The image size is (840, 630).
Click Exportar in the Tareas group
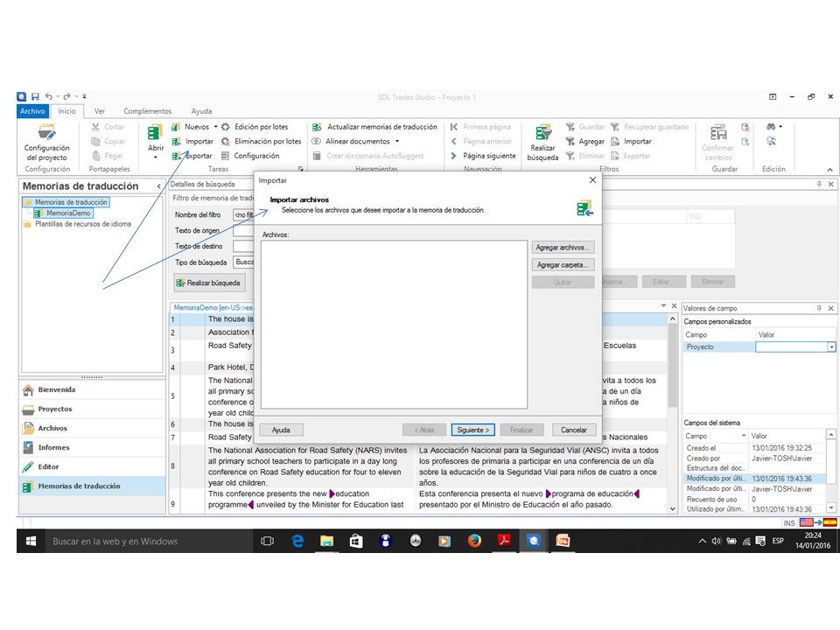(x=192, y=156)
